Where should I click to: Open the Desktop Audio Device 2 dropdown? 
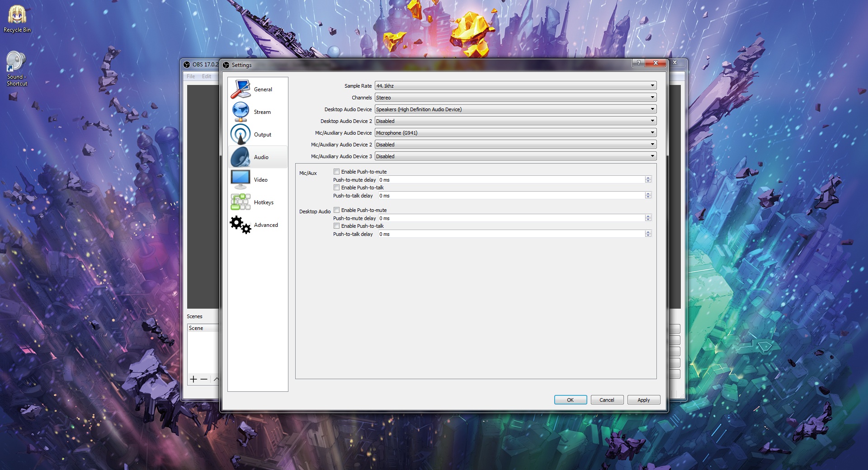[515, 121]
